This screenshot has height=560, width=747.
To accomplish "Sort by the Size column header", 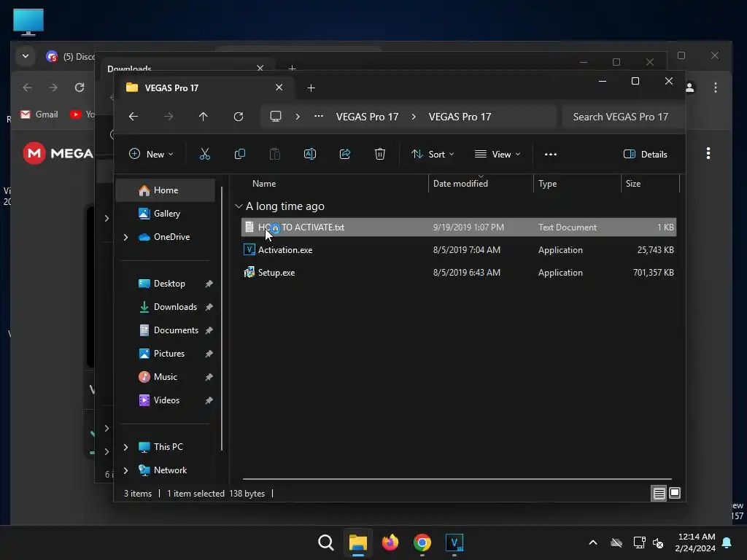I will coord(632,184).
